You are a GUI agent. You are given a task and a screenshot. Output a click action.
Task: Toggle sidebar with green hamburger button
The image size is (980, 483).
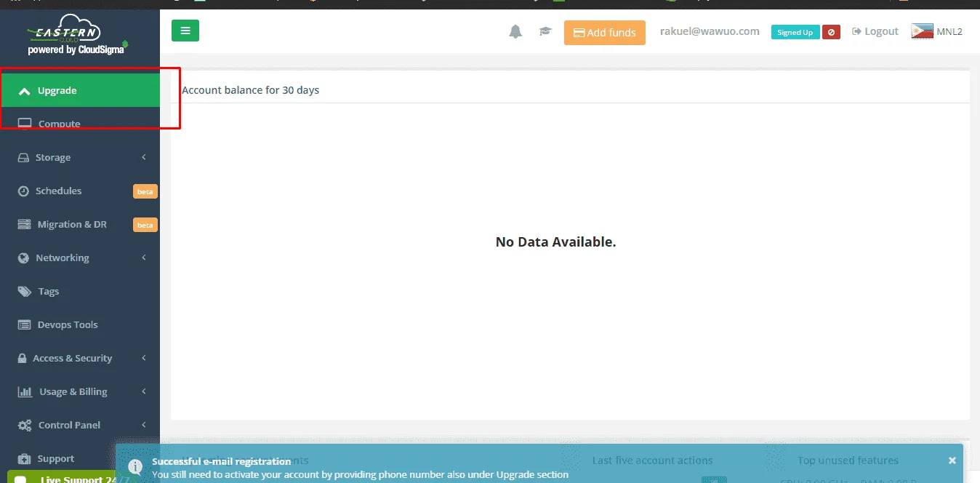coord(185,31)
